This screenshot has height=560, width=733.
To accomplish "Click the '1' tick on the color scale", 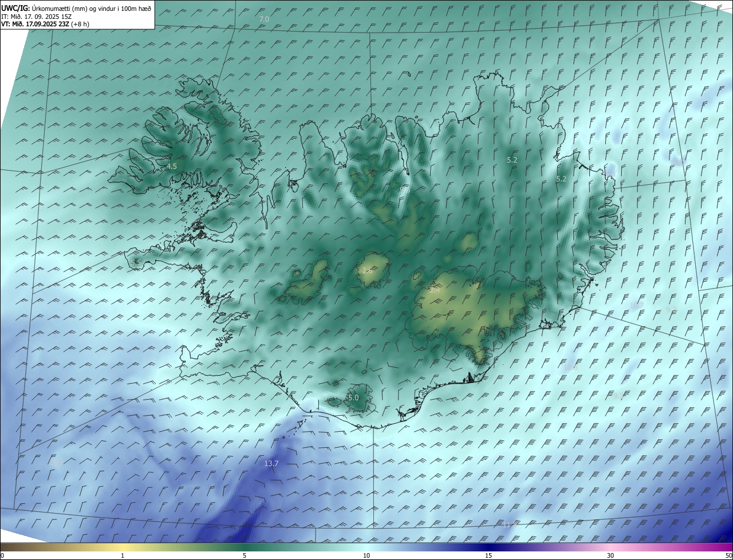I will (x=123, y=556).
